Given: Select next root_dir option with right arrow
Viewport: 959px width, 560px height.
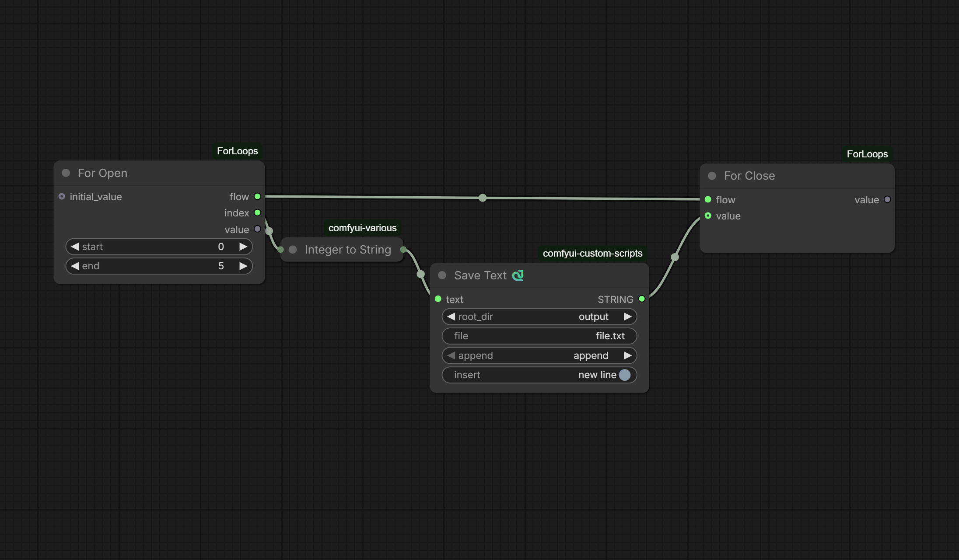Looking at the screenshot, I should point(627,317).
